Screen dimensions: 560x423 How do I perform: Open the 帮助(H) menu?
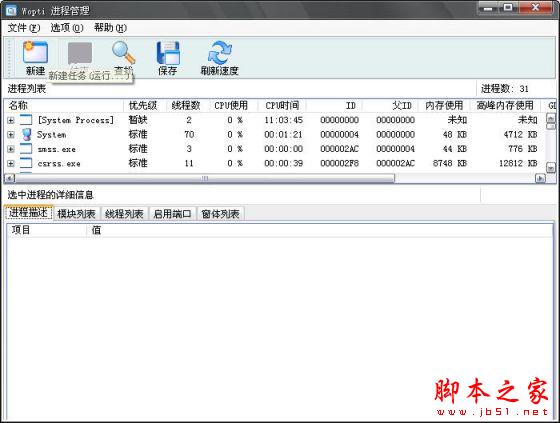click(x=110, y=28)
